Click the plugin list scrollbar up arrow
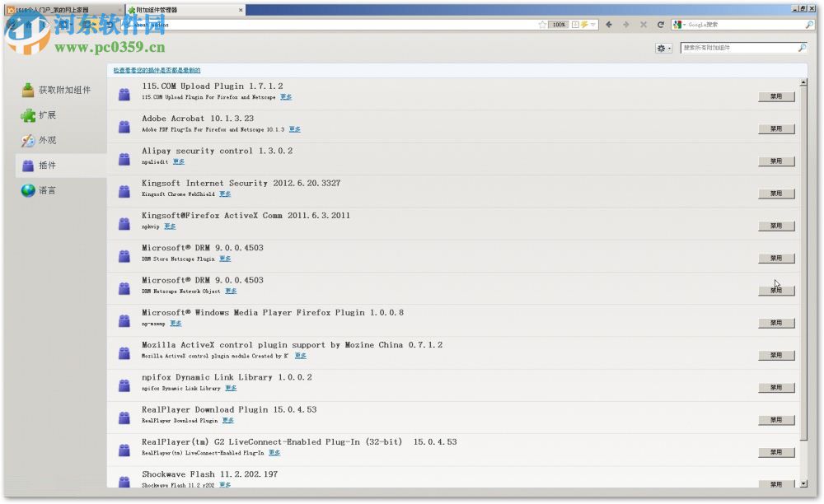This screenshot has width=824, height=504. [803, 83]
